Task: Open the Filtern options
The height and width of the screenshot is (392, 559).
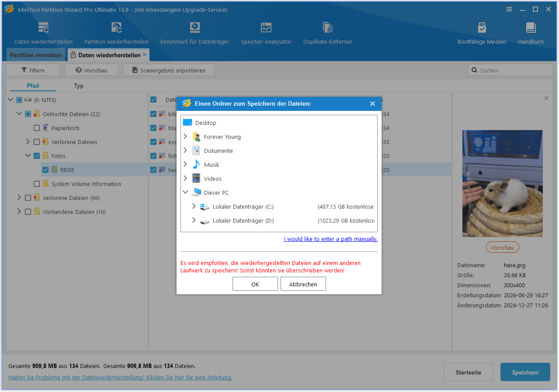Action: pos(33,70)
